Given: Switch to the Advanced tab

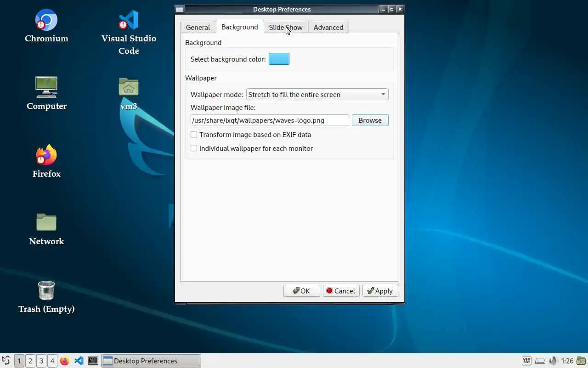Looking at the screenshot, I should 328,27.
